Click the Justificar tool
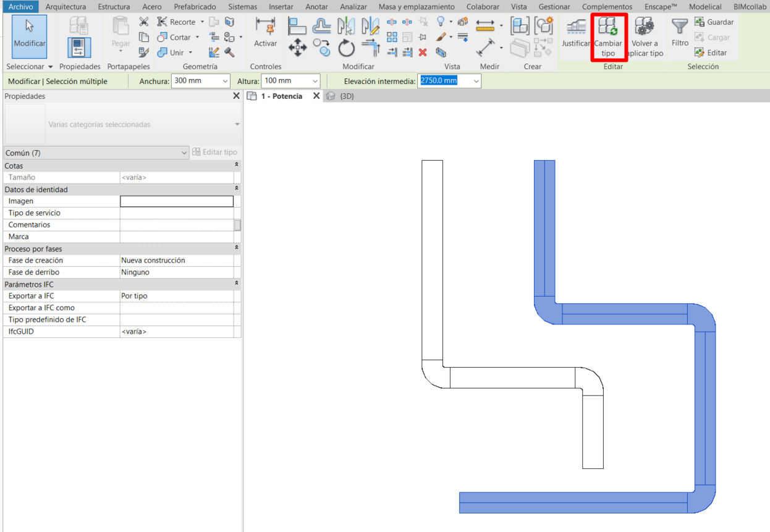This screenshot has width=770, height=532. pyautogui.click(x=576, y=34)
